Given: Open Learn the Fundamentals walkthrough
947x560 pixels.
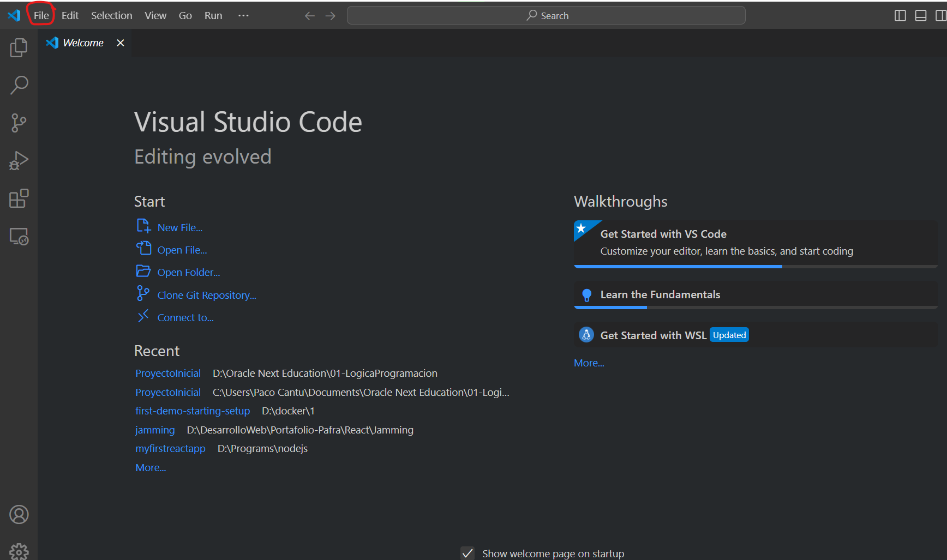Looking at the screenshot, I should 756,295.
